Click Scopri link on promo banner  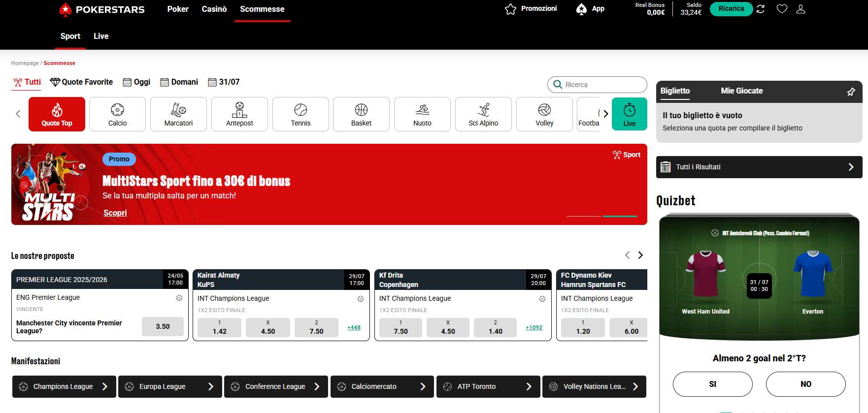click(x=115, y=213)
